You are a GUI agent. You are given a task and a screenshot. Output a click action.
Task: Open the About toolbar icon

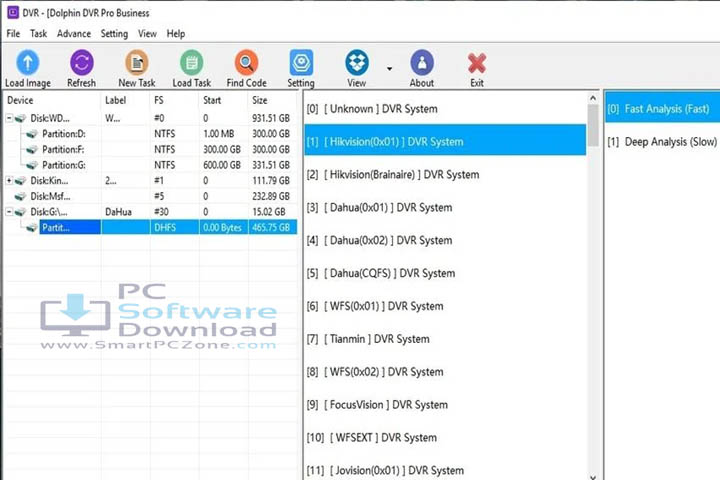tap(422, 62)
